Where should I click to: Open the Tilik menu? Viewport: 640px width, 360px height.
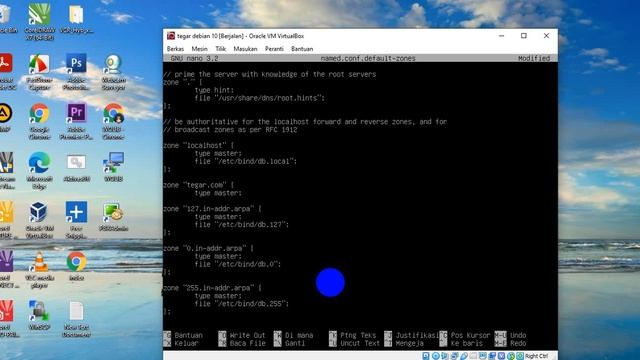click(220, 49)
